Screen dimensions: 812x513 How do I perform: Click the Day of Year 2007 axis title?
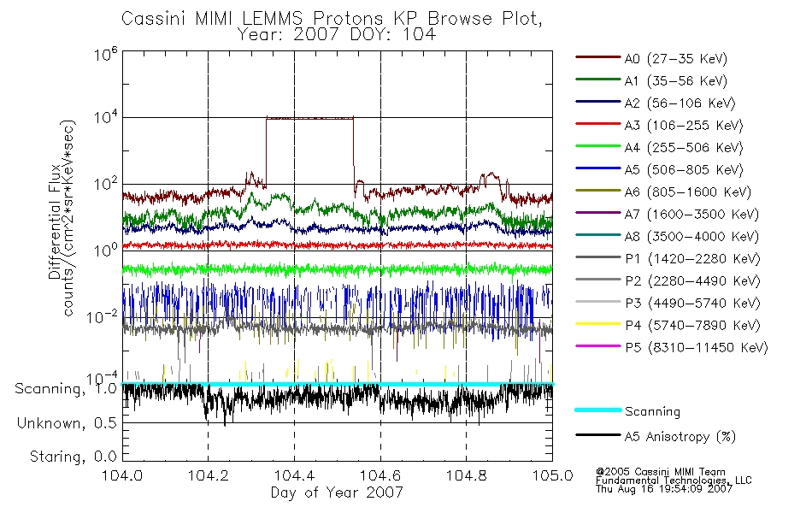pyautogui.click(x=337, y=492)
